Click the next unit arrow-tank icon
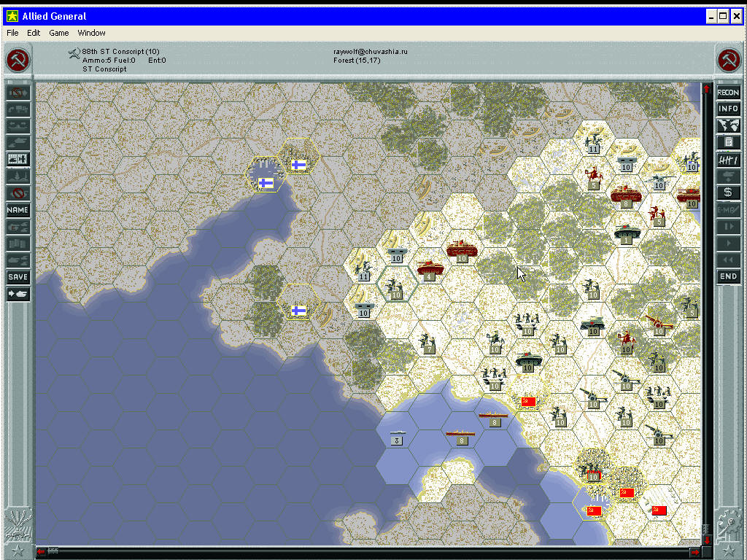The width and height of the screenshot is (747, 560). (18, 294)
